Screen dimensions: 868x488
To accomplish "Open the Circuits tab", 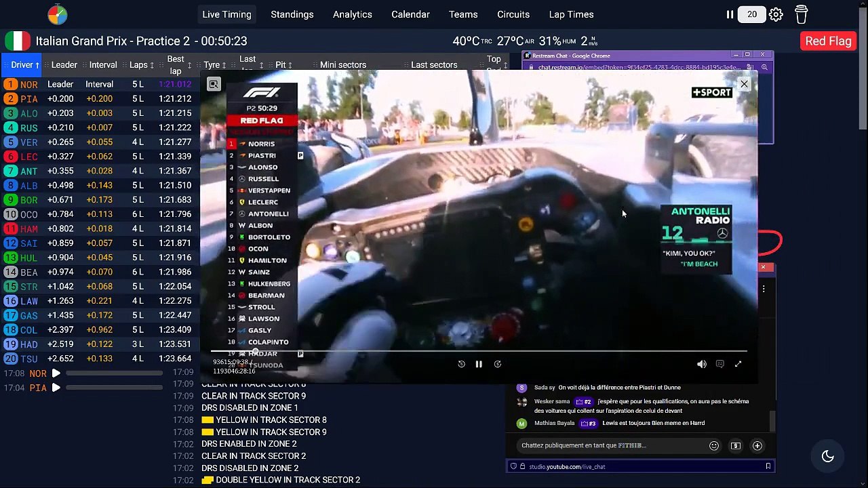I will 513,14.
